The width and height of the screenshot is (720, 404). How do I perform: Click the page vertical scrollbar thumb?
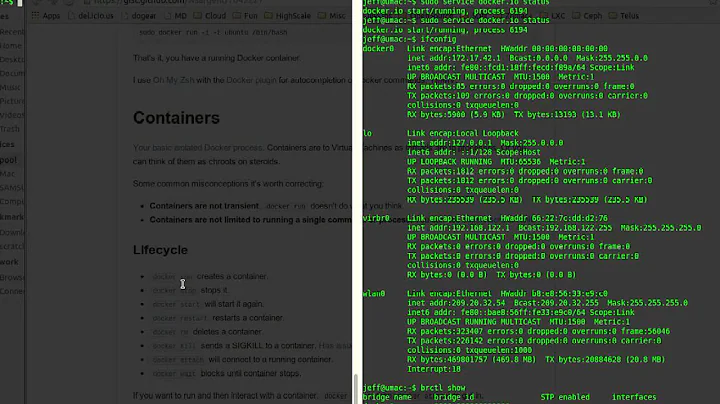coord(356,389)
